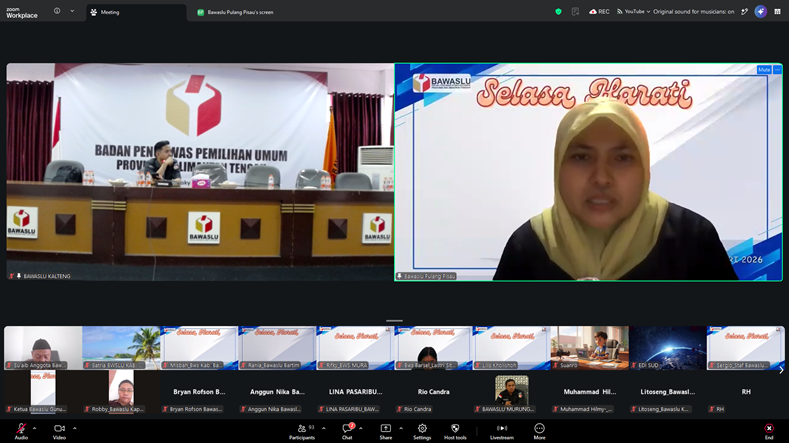Expand the chat options arrow
Screen dimensions: 789x443
pos(361,428)
